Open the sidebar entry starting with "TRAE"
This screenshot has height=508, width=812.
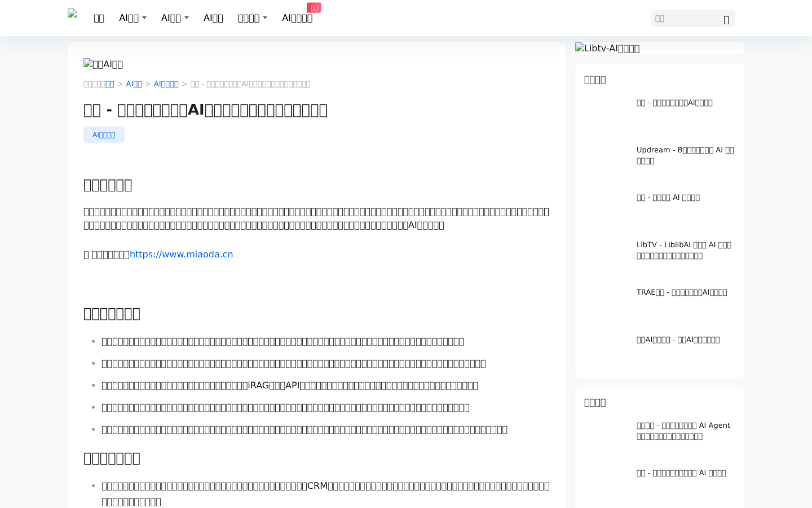(x=682, y=292)
